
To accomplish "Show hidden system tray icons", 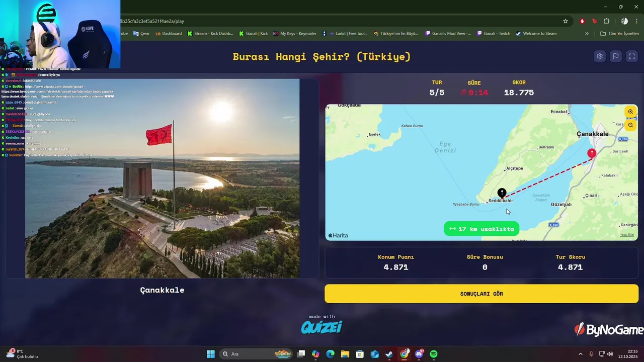I will (x=580, y=354).
